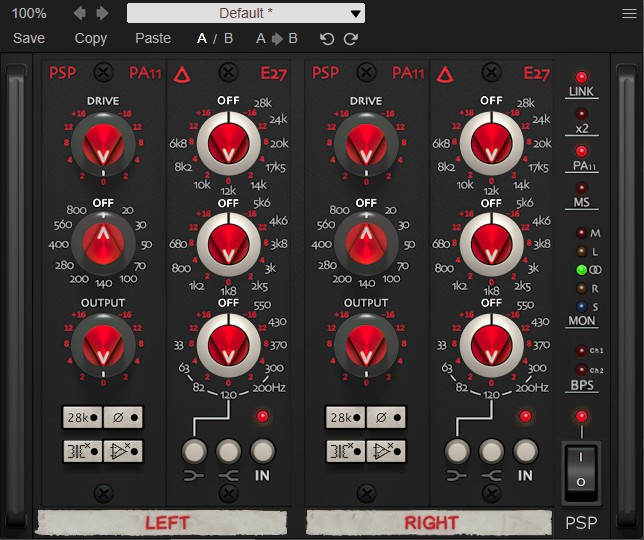Click the LEFT E27 high band gain knob

tap(228, 144)
